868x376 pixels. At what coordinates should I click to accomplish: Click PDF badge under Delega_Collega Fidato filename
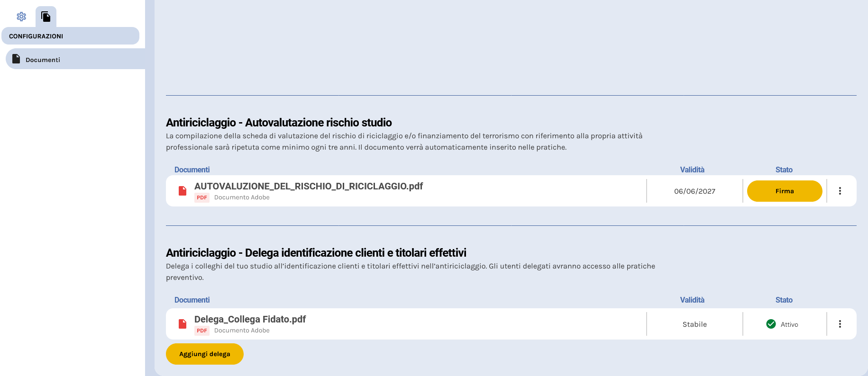click(202, 331)
